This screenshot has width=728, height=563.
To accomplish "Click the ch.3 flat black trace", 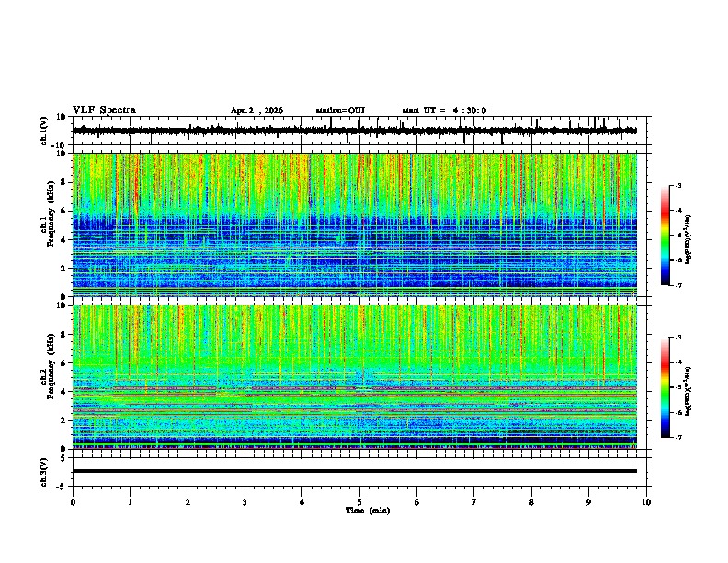I will point(355,471).
